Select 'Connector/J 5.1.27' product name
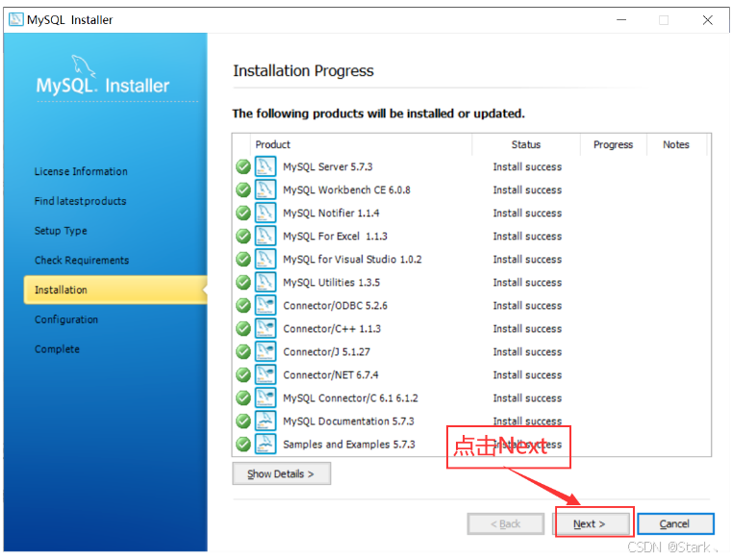 (x=326, y=352)
